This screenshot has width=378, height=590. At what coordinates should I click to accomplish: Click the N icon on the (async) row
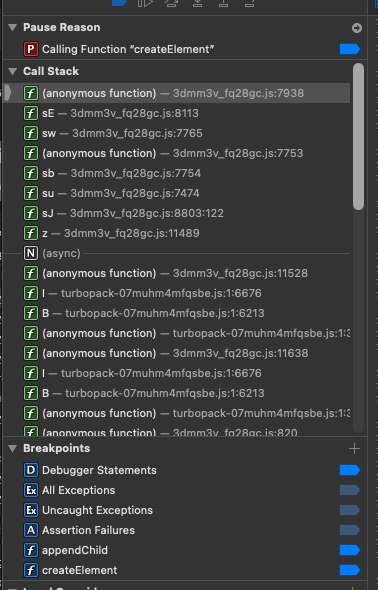31,253
